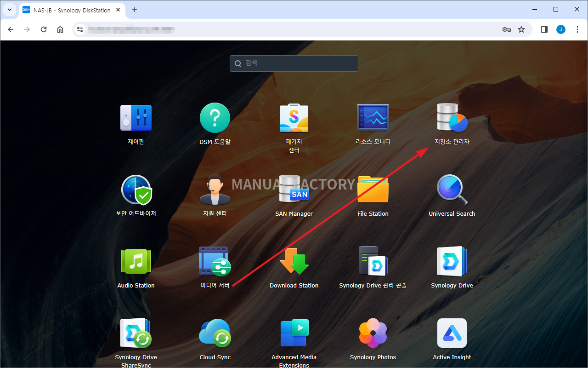588x368 pixels.
Task: Open the Chrome profile J avatar
Action: click(561, 29)
